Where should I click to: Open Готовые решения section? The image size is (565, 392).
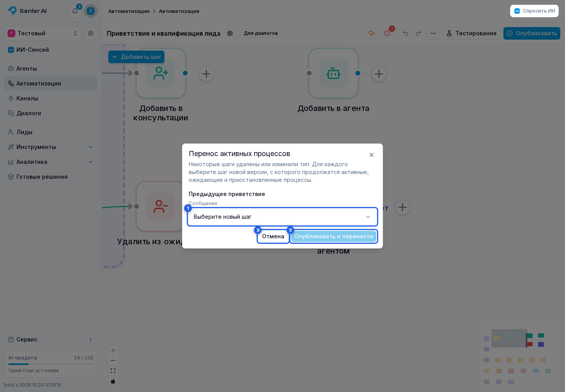coord(51,177)
